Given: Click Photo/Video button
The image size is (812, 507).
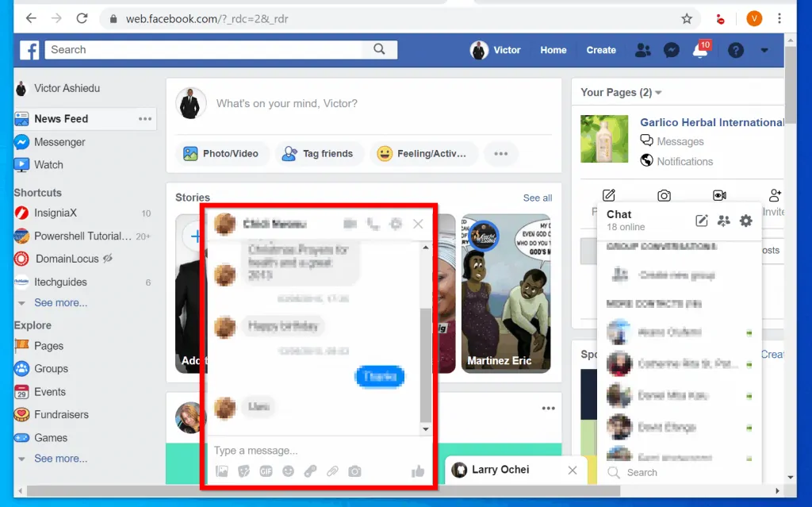Looking at the screenshot, I should [x=221, y=153].
